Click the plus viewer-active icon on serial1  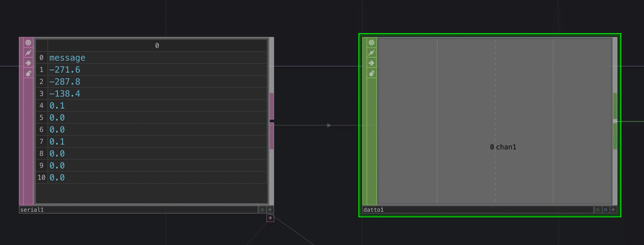pos(270,210)
